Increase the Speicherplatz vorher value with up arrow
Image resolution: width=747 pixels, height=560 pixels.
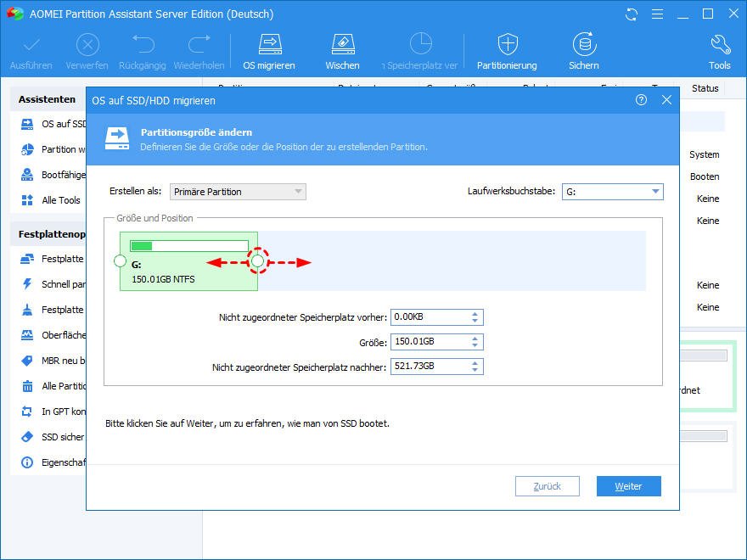475,314
